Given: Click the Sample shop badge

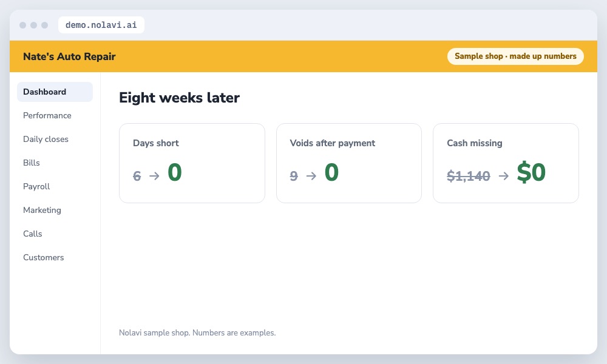Looking at the screenshot, I should point(515,56).
